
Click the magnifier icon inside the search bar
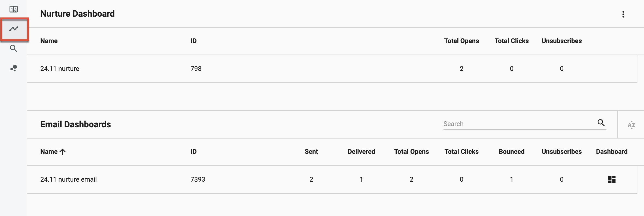[x=602, y=123]
